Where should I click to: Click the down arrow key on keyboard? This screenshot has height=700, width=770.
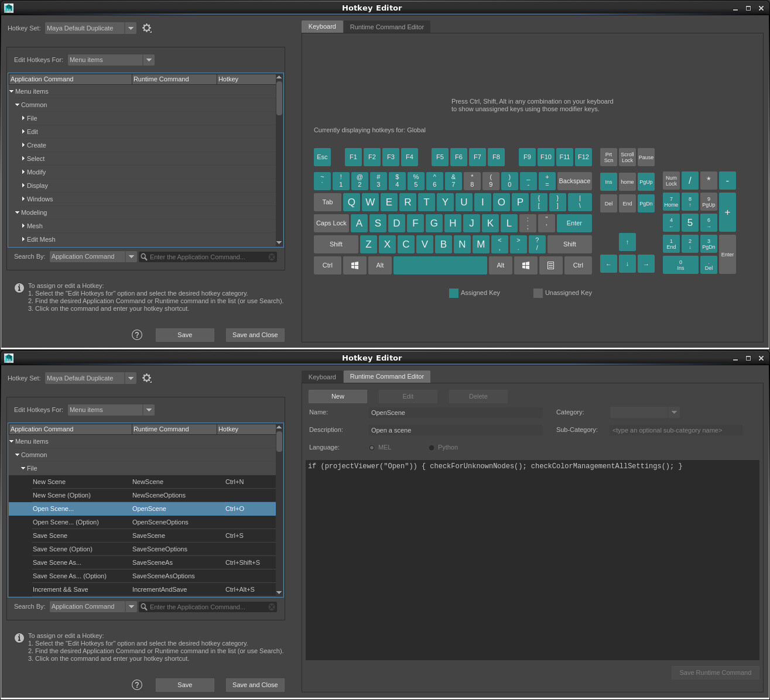point(627,264)
